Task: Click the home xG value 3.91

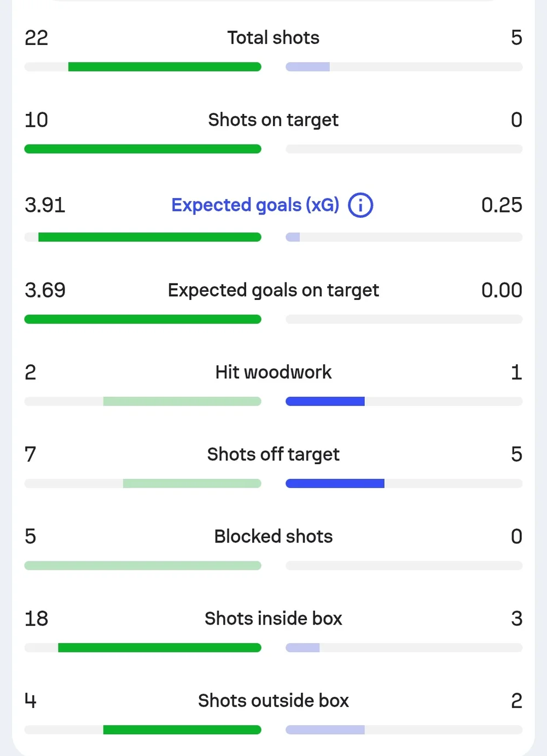Action: click(45, 205)
